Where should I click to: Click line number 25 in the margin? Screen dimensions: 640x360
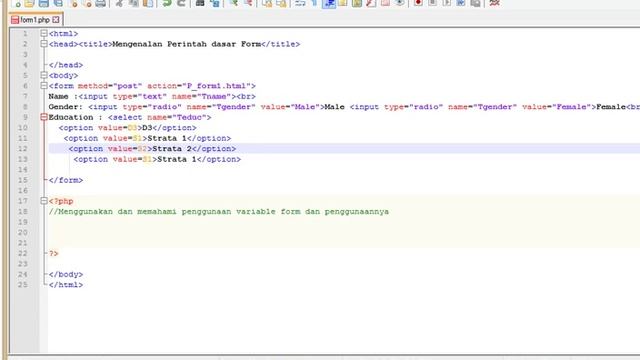[23, 284]
